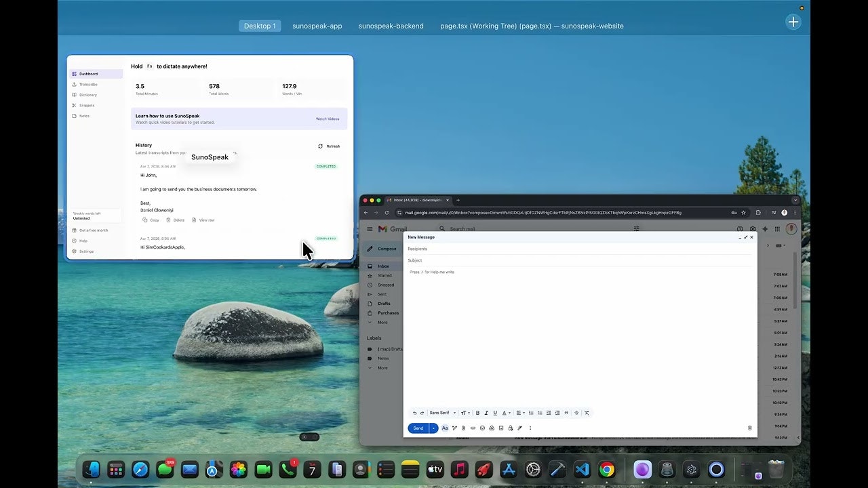Click the Recipients field in New Message
868x488 pixels.
point(580,249)
